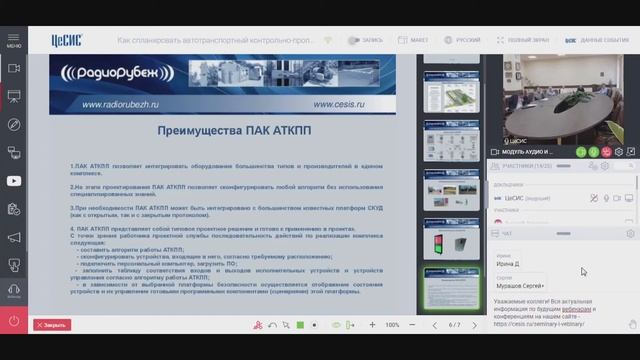
Task: Pop out the audio video module window
Action: tap(631, 152)
